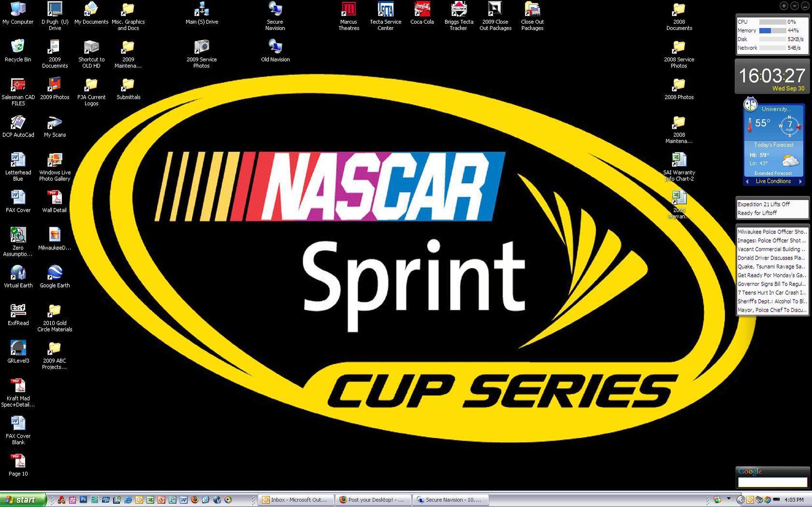
Task: Switch to Inbox - Microsoft Outlook taskbar button
Action: pos(296,500)
